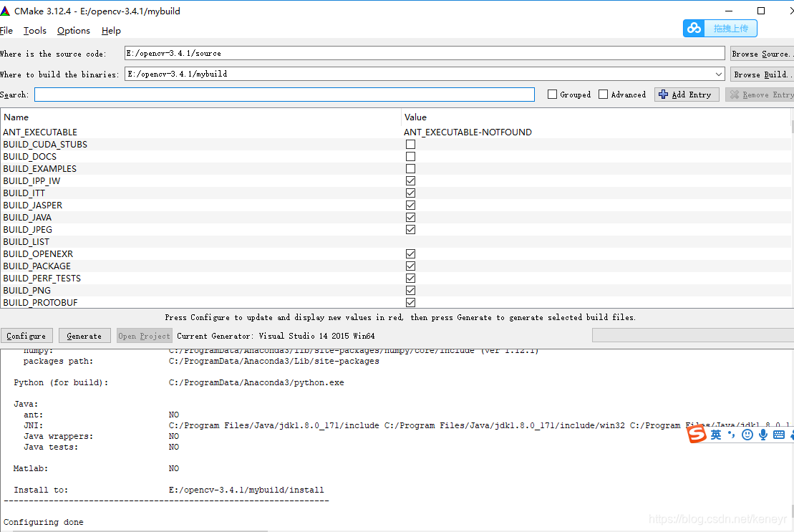Uncheck the BUILD_PACKAGE checkbox

(411, 266)
